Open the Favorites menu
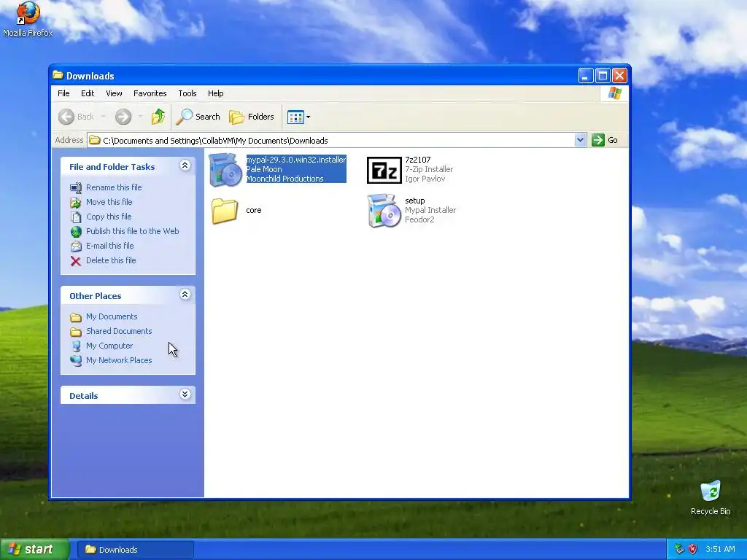Image resolution: width=747 pixels, height=560 pixels. (x=150, y=93)
